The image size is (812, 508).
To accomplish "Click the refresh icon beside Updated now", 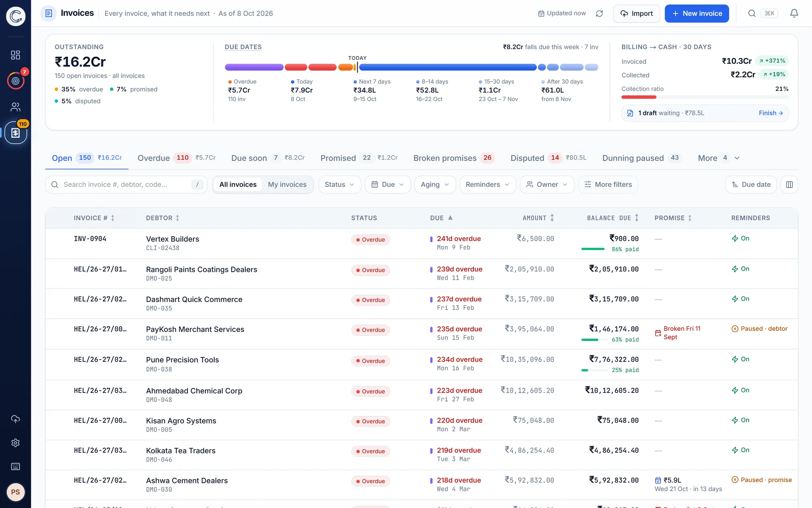I will (599, 13).
